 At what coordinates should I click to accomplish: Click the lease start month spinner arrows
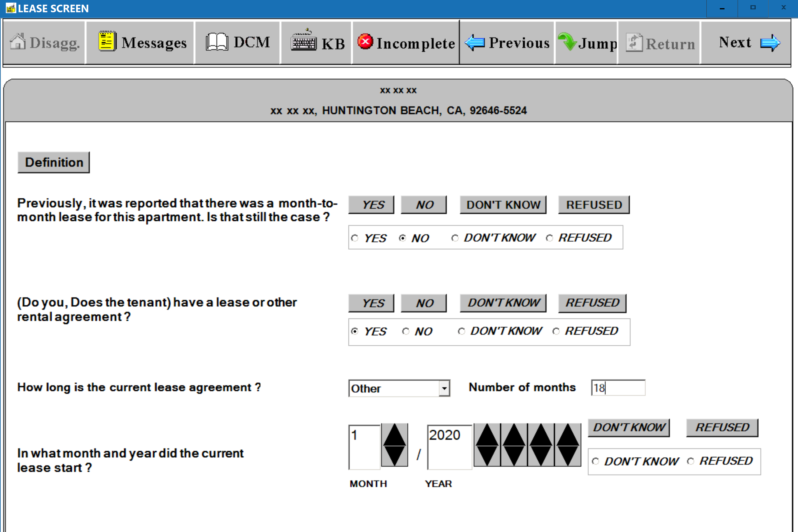coord(394,445)
